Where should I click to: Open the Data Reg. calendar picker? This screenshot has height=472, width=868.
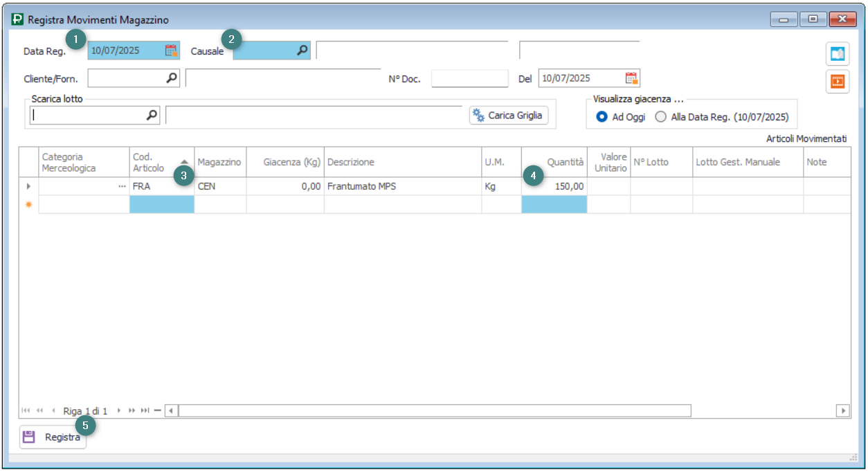click(x=171, y=51)
